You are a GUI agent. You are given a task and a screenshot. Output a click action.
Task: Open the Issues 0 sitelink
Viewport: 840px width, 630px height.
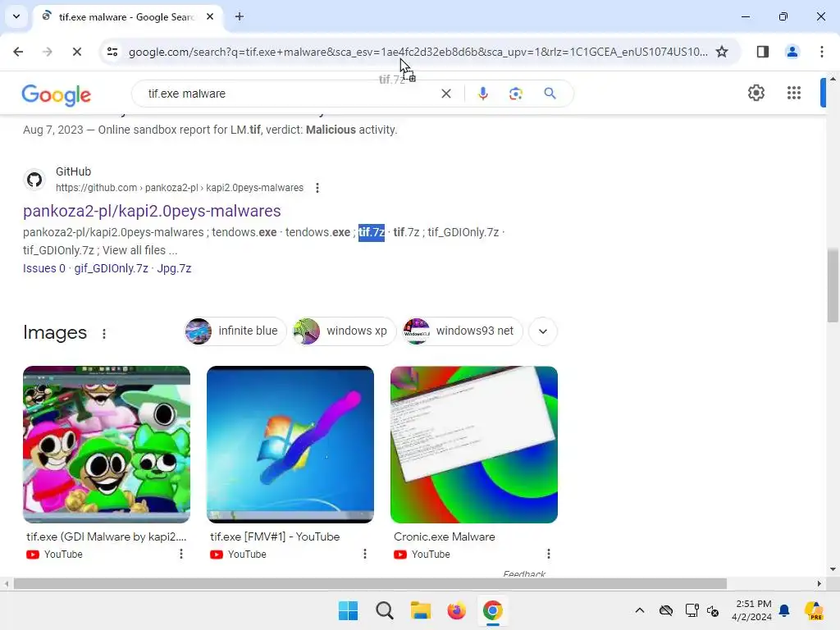pos(44,268)
